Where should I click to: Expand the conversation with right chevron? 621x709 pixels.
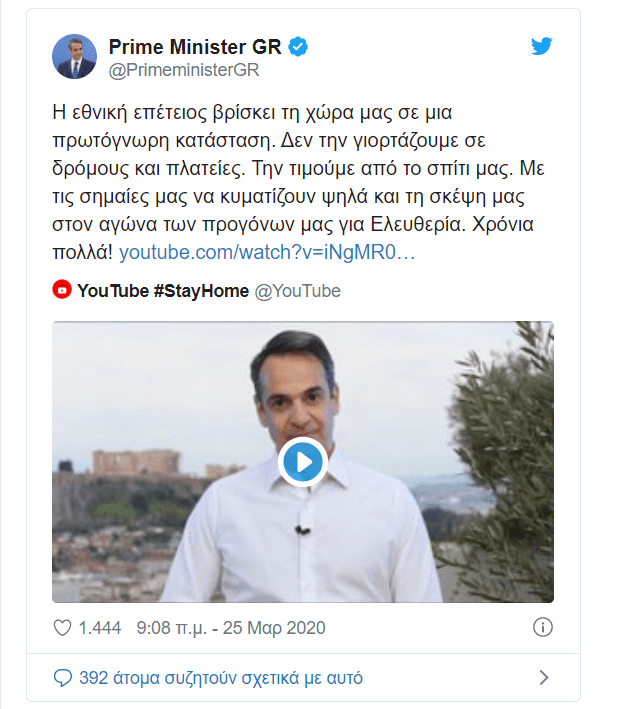(544, 678)
